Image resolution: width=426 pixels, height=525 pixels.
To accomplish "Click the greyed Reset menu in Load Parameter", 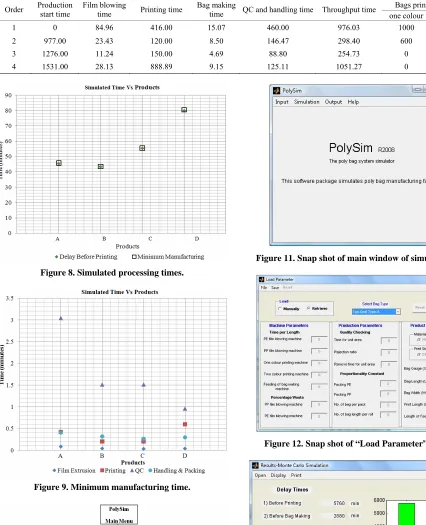I will (x=287, y=287).
